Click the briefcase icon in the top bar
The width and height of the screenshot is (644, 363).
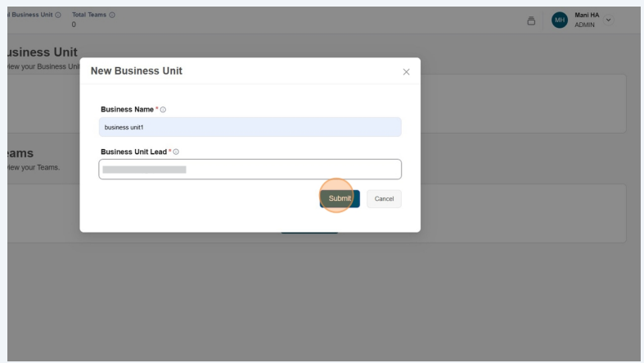[530, 20]
